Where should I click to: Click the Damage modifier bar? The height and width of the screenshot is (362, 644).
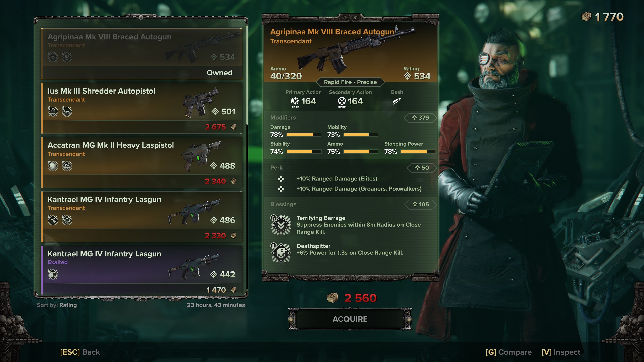pyautogui.click(x=304, y=135)
